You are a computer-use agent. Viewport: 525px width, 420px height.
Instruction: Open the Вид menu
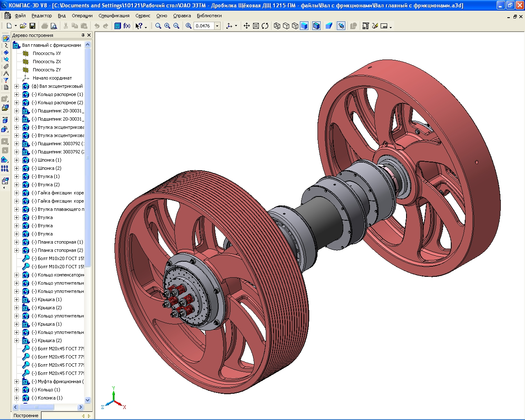[62, 16]
